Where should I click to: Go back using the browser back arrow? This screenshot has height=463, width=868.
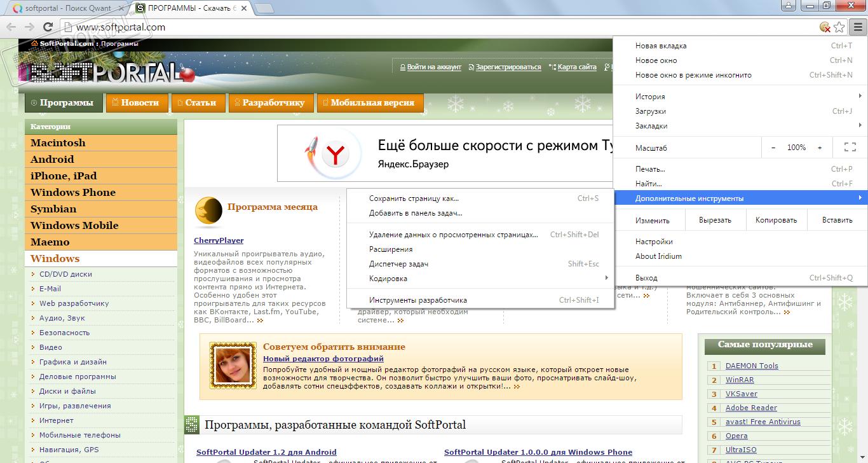(x=11, y=27)
